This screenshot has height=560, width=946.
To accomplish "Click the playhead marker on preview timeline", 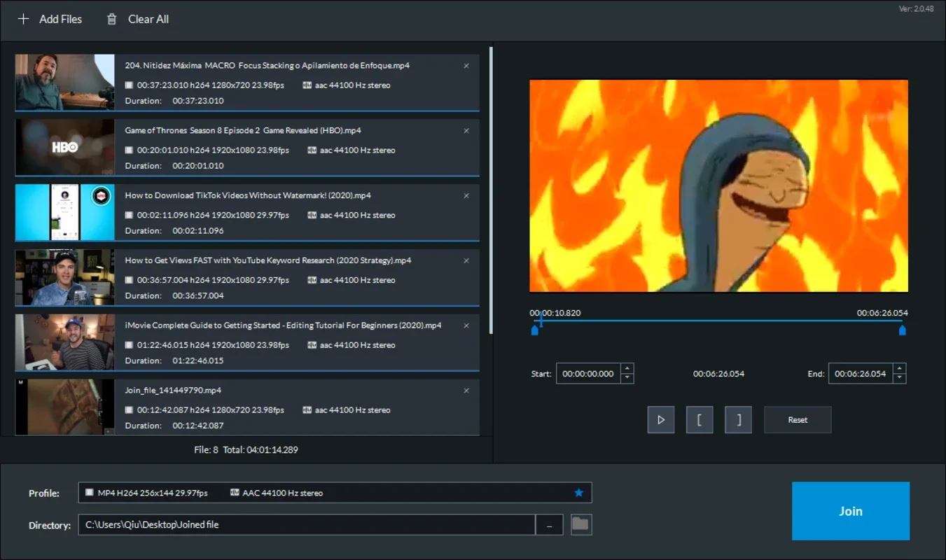I will 541,321.
